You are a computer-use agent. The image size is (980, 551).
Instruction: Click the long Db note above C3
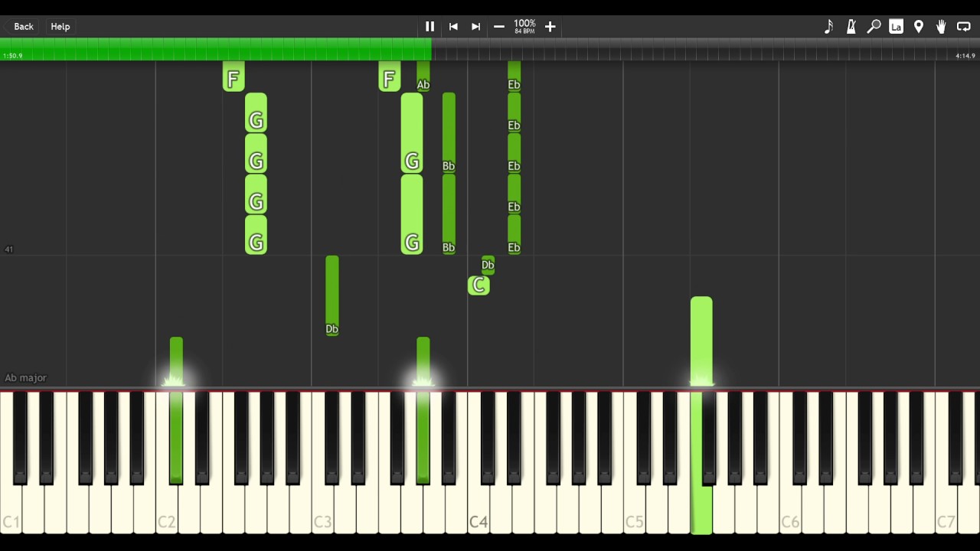[x=332, y=295]
